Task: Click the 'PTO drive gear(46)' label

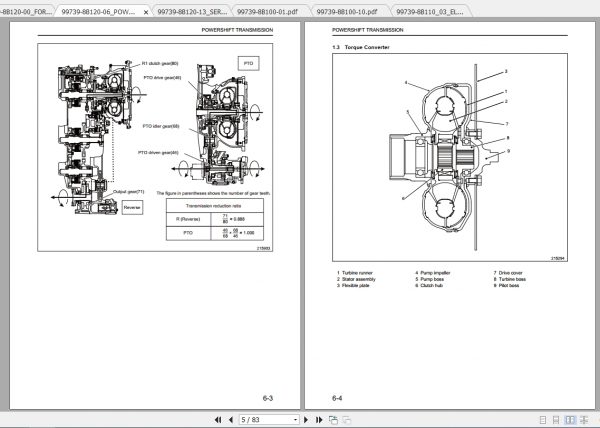Action: [162, 78]
